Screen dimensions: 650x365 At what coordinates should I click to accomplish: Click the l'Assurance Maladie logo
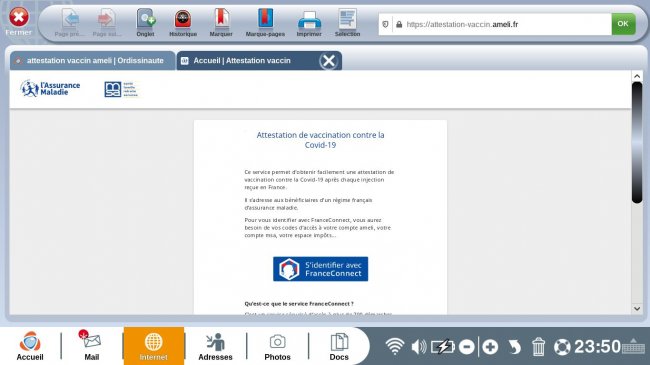pyautogui.click(x=50, y=88)
